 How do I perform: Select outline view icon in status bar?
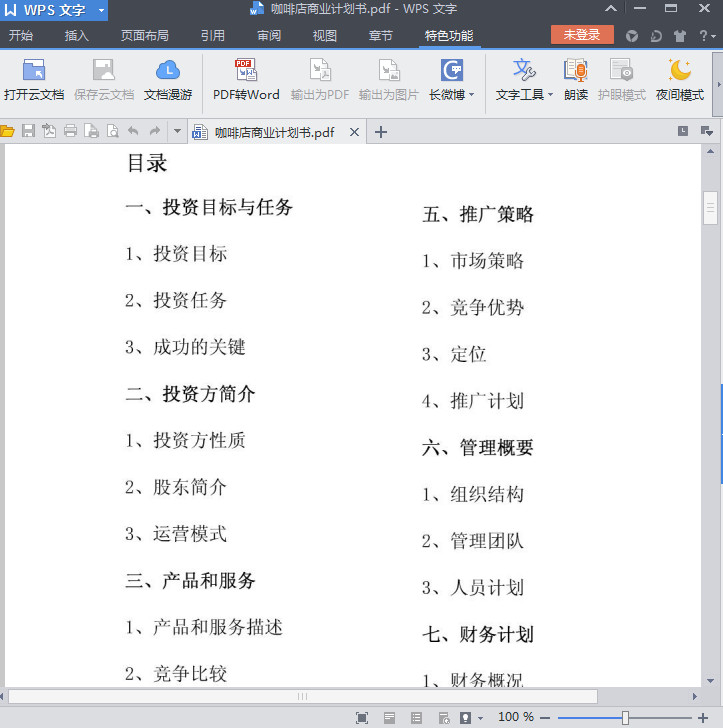point(417,718)
